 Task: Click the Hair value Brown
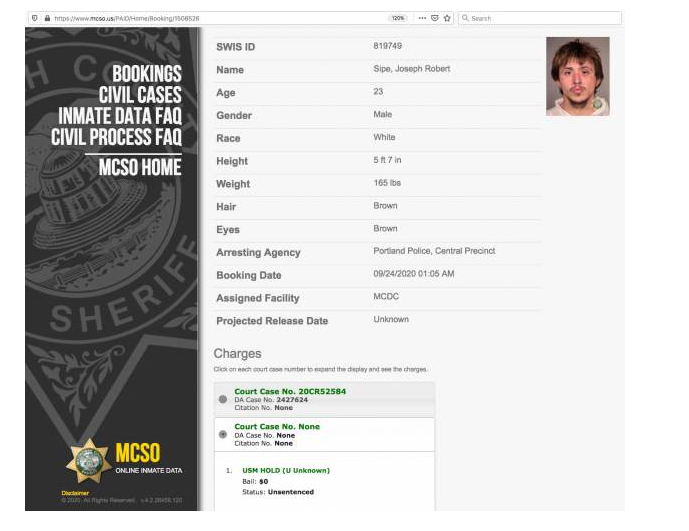pyautogui.click(x=385, y=206)
